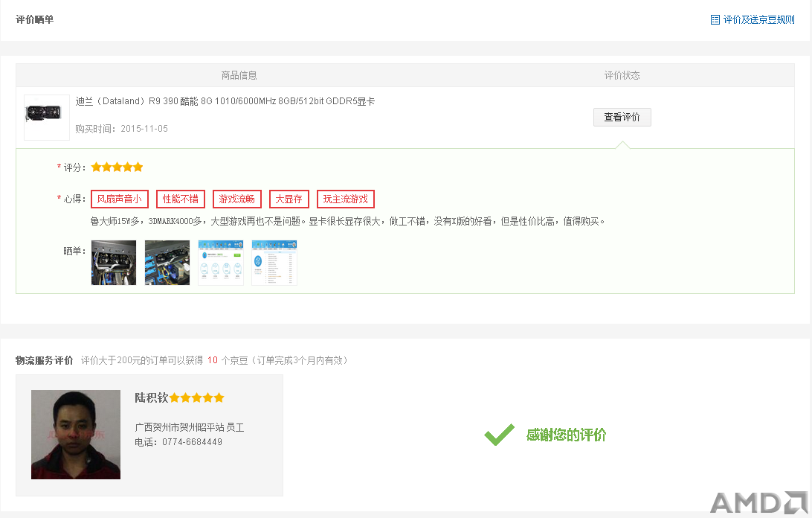Select the 玩主流游戏 tag
The image size is (812, 518).
point(346,199)
